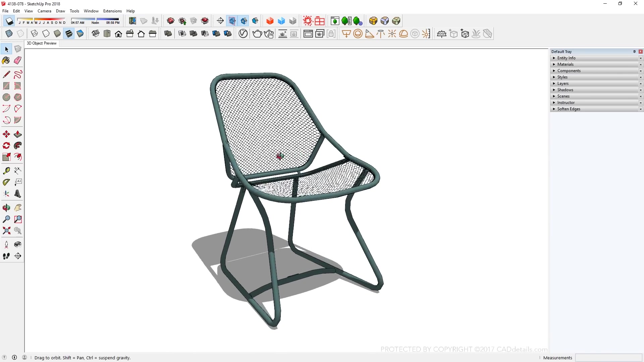The image size is (644, 362).
Task: Pick the Paint Bucket tool
Action: point(6,60)
